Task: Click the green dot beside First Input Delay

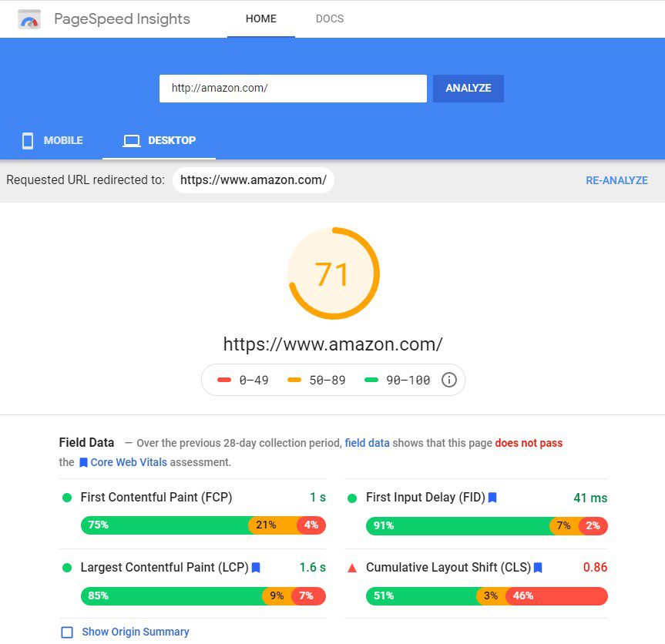Action: [351, 498]
